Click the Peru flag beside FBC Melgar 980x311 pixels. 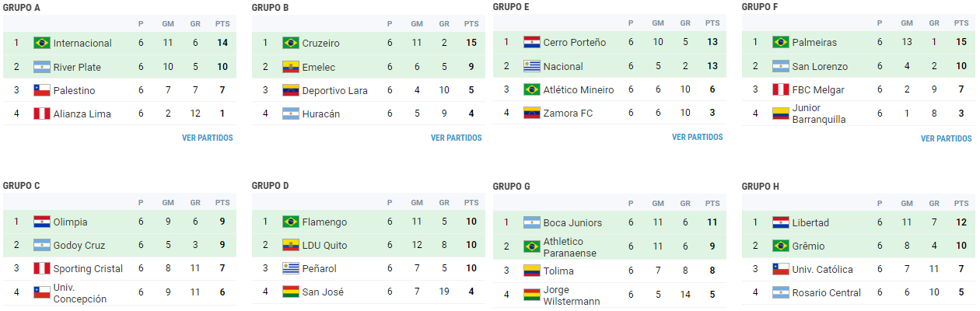point(781,89)
